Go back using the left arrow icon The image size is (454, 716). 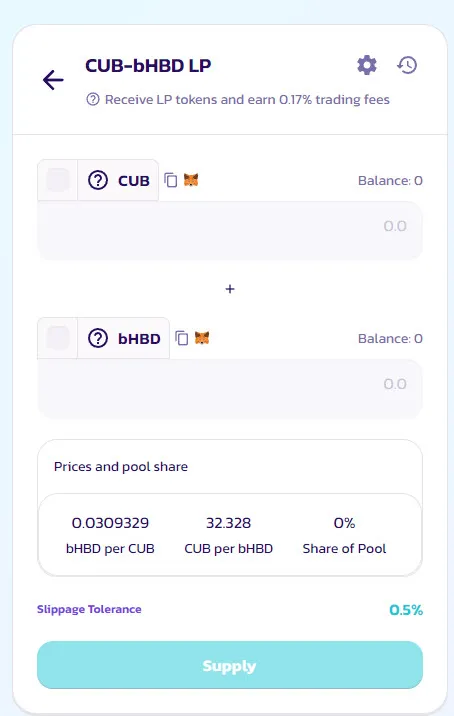coord(53,80)
